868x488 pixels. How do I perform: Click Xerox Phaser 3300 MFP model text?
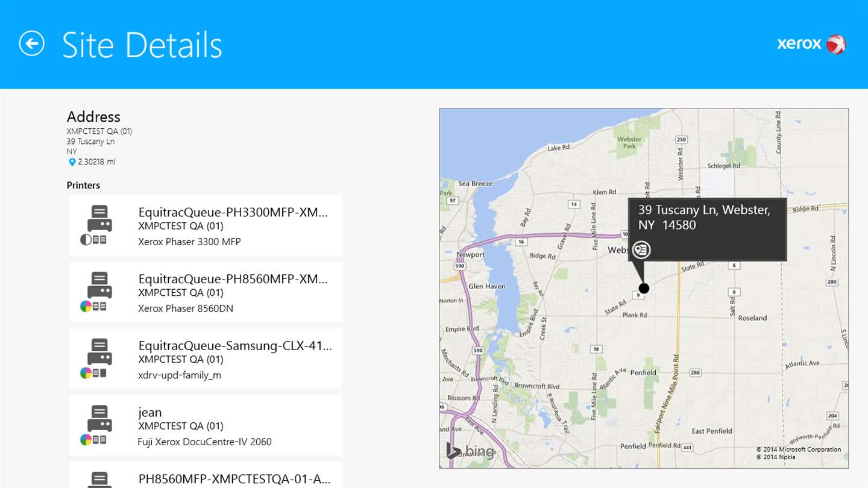point(189,242)
